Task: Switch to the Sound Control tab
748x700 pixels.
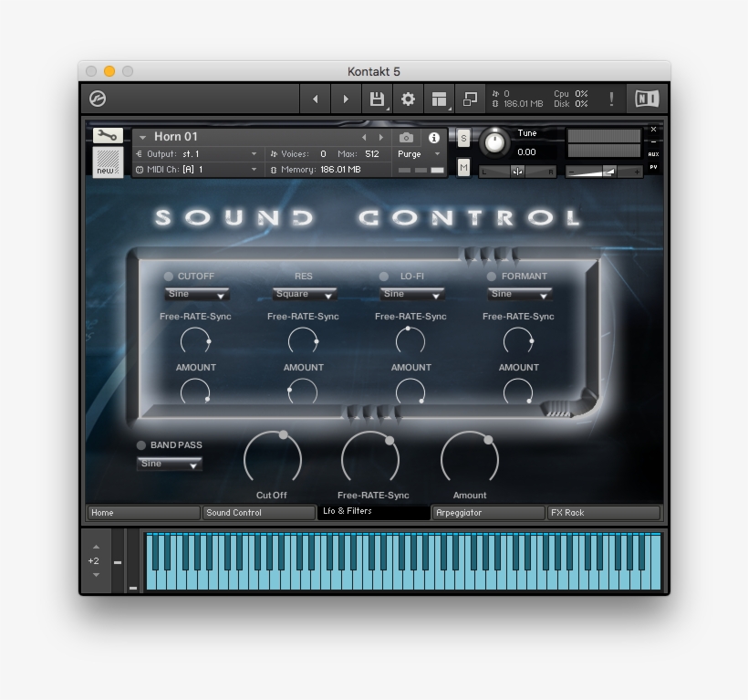Action: (x=258, y=513)
